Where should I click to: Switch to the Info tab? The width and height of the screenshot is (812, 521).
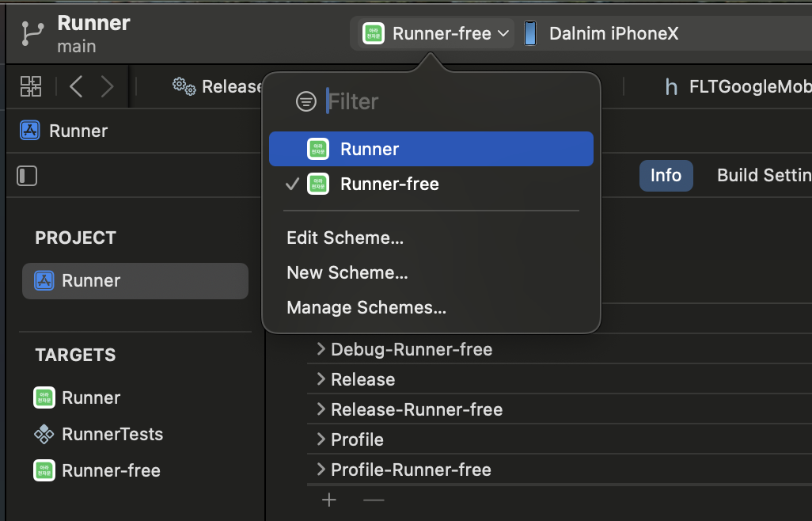[x=666, y=176]
